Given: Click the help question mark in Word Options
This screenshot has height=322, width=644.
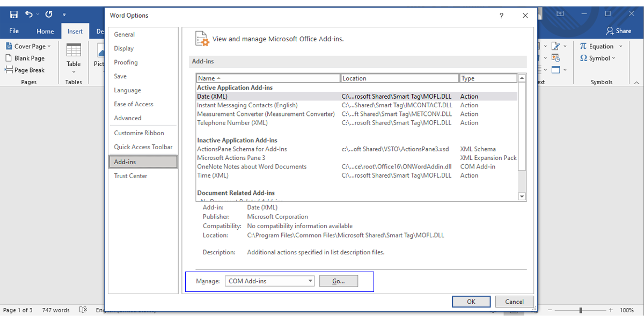Looking at the screenshot, I should pos(501,16).
